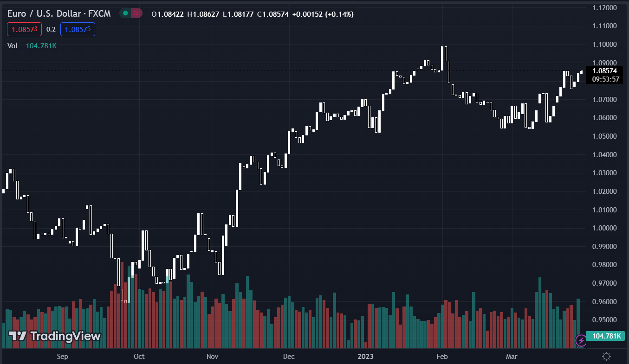This screenshot has width=629, height=364.
Task: Select the Vol indicator legend label
Action: tap(13, 45)
